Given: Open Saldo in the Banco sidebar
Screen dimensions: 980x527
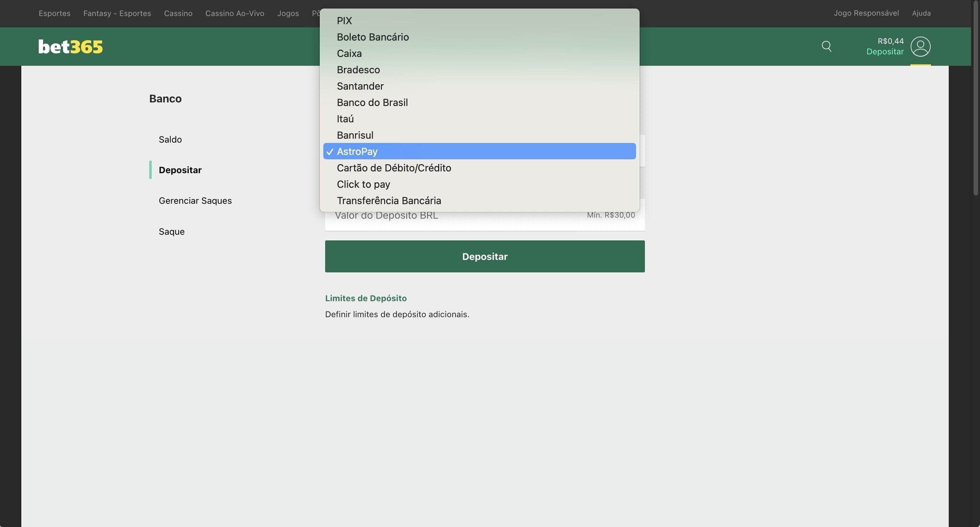Looking at the screenshot, I should pos(170,139).
